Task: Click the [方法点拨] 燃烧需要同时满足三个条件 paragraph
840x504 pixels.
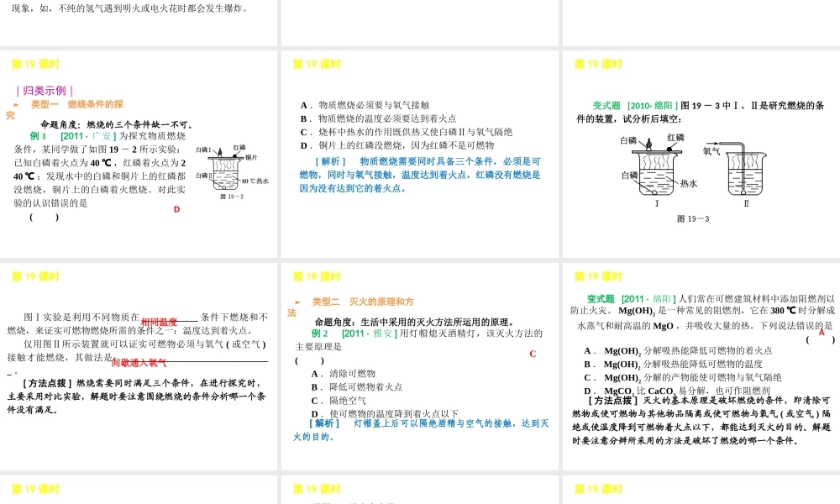Action: (137, 396)
